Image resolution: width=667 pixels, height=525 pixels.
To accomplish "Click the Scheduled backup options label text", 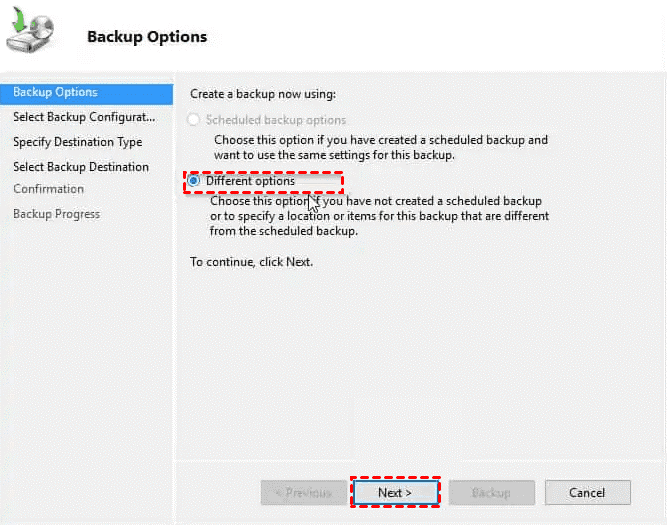I will click(x=276, y=120).
